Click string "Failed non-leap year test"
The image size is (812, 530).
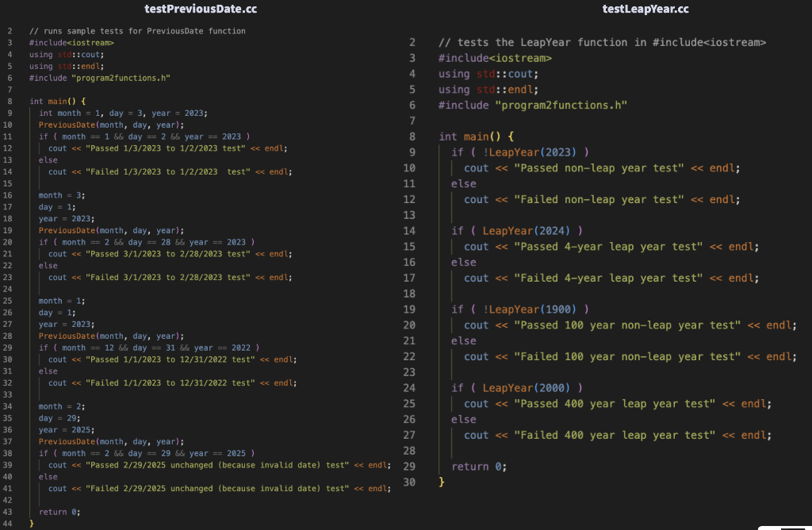pyautogui.click(x=599, y=199)
